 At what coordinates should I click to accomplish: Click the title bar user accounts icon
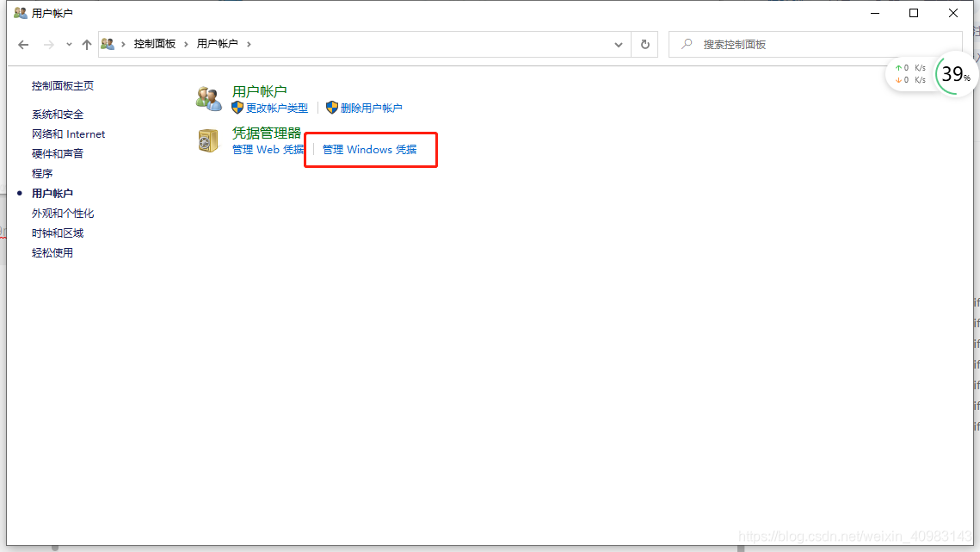(x=21, y=13)
